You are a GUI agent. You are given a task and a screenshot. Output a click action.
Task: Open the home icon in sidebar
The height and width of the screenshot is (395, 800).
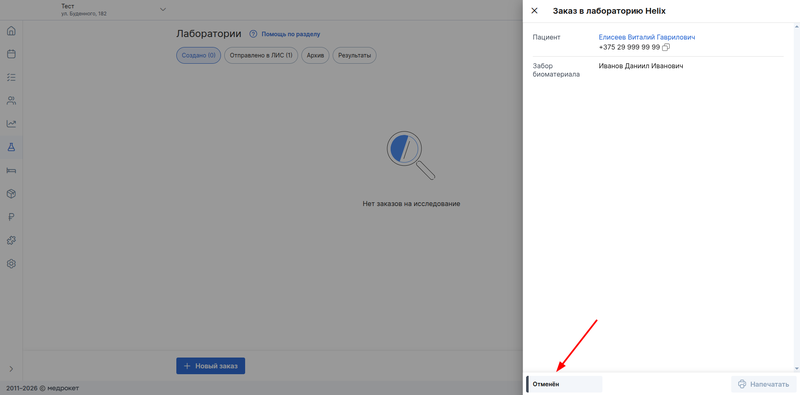click(x=11, y=31)
